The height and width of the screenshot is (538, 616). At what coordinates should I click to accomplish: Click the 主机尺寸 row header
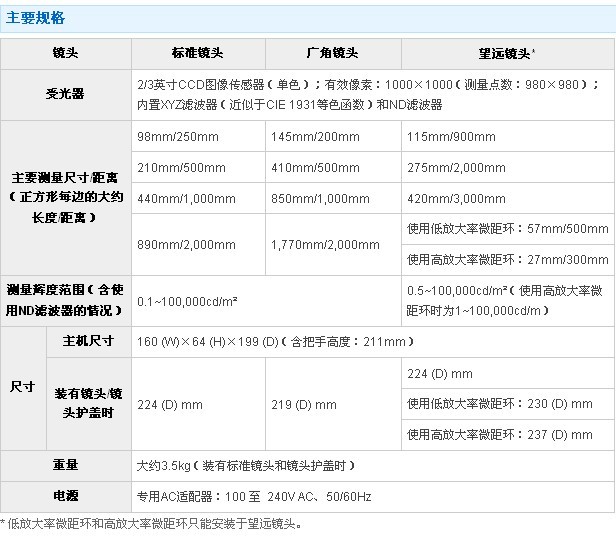(x=89, y=341)
